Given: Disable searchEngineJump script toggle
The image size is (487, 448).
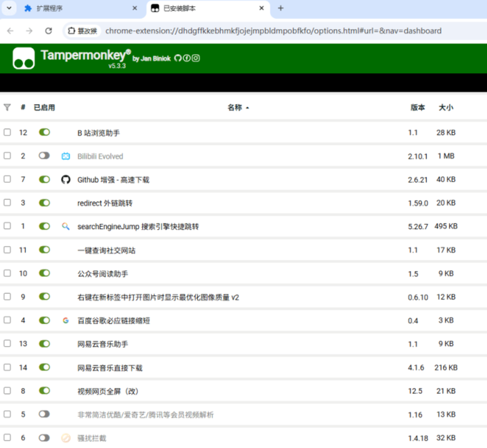Looking at the screenshot, I should coord(45,226).
